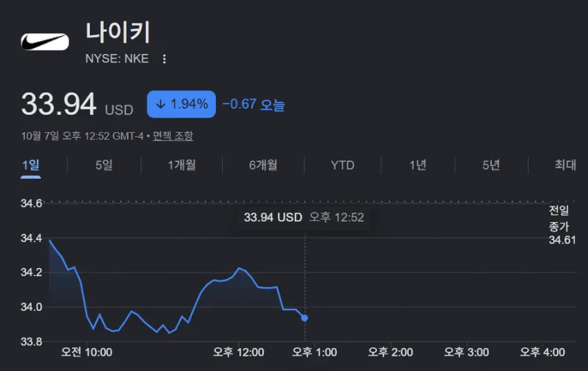The width and height of the screenshot is (588, 371).
Task: Click the Nike swoosh logo
Action: pyautogui.click(x=45, y=42)
